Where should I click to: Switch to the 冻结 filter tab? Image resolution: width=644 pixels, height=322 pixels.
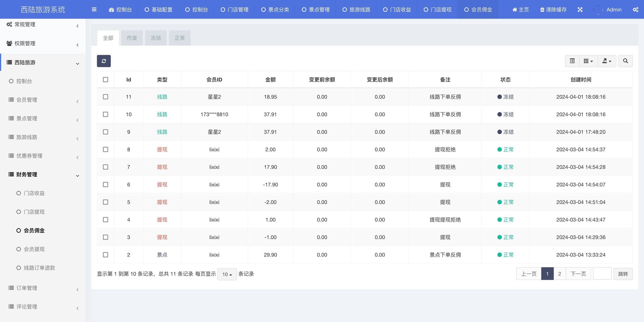point(156,38)
